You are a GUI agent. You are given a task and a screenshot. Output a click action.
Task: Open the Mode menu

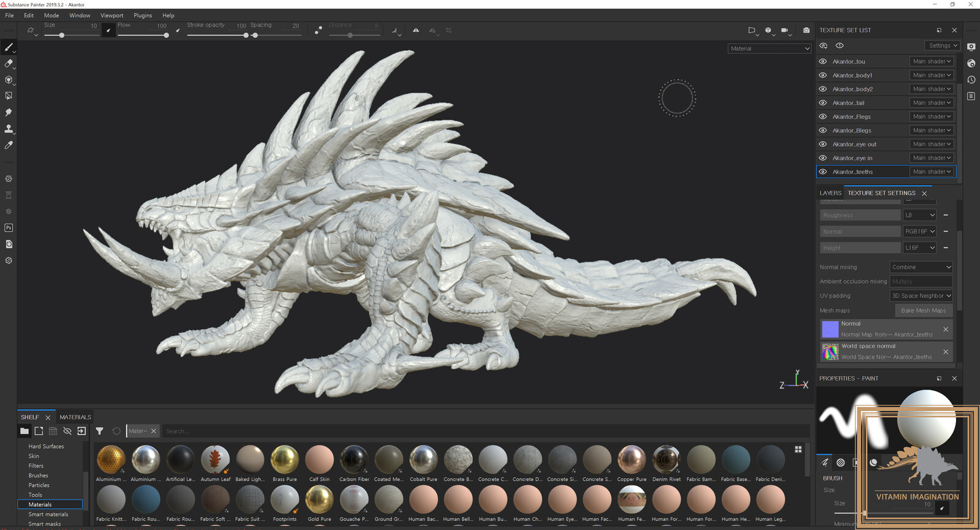click(x=51, y=15)
